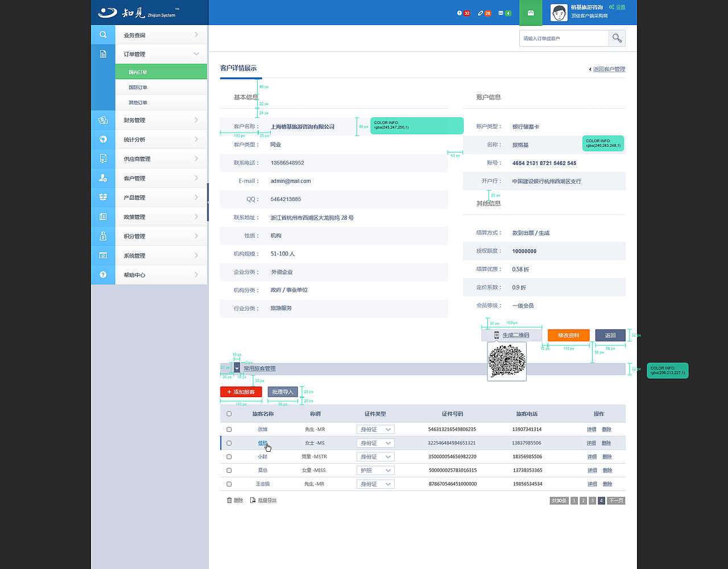Image resolution: width=728 pixels, height=569 pixels.
Task: Check the row checkbox for 张蝉
Action: tap(229, 429)
